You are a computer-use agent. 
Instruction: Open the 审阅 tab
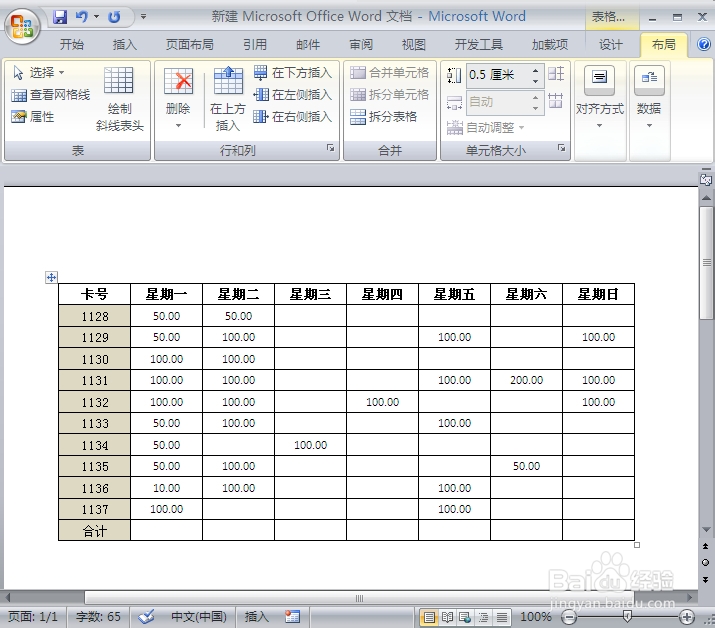[x=361, y=45]
